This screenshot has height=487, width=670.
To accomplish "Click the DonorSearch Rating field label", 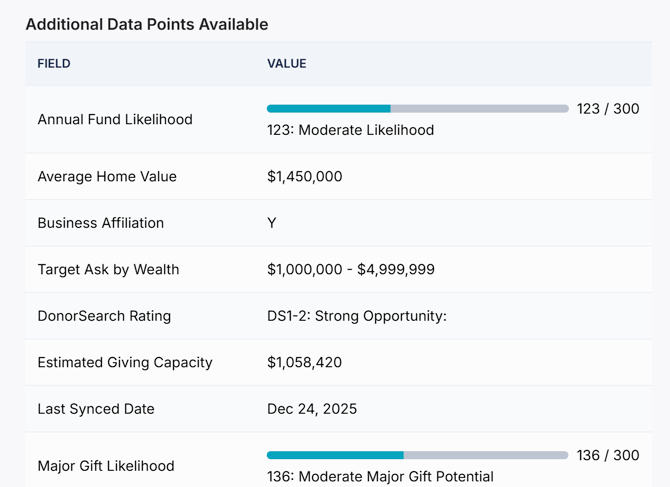I will click(x=104, y=316).
